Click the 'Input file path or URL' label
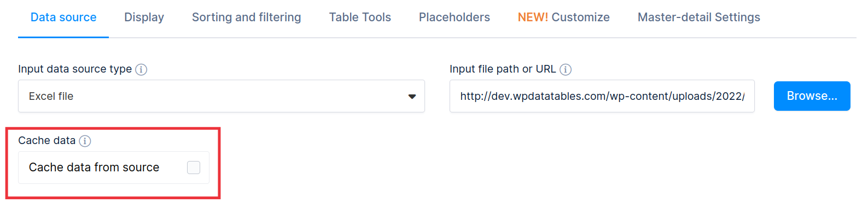The image size is (868, 203). 503,69
